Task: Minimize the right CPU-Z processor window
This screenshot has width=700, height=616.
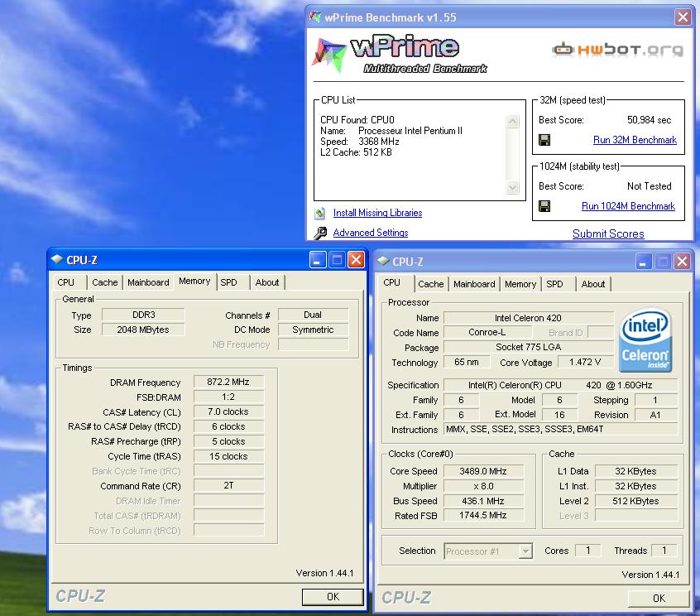Action: pos(643,262)
